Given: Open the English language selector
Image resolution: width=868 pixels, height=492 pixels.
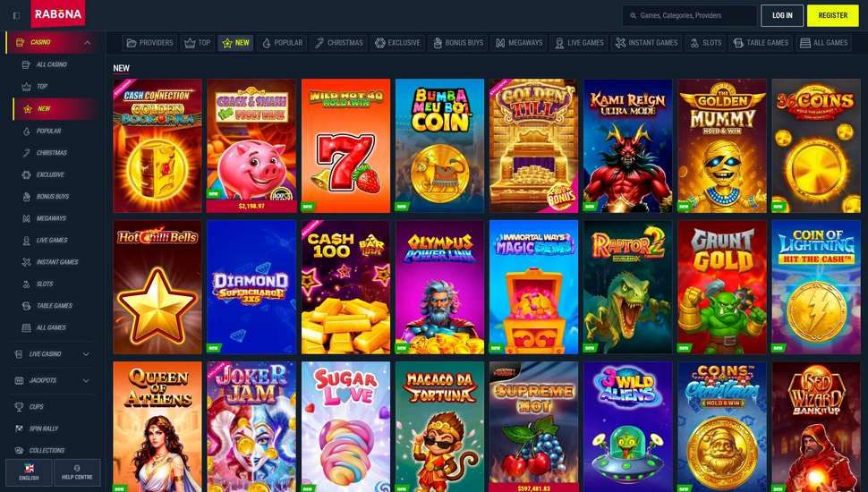Looking at the screenshot, I should pyautogui.click(x=29, y=472).
